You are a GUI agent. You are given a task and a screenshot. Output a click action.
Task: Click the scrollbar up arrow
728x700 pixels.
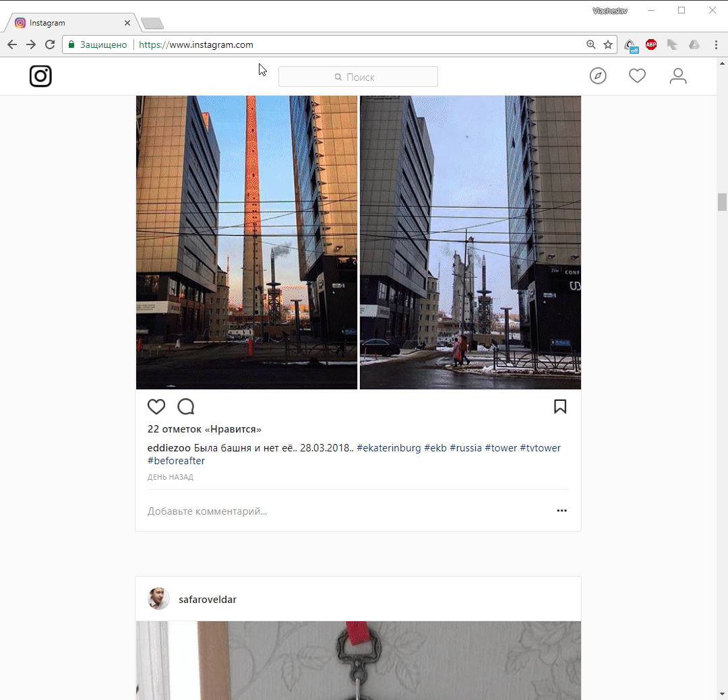[x=722, y=63]
